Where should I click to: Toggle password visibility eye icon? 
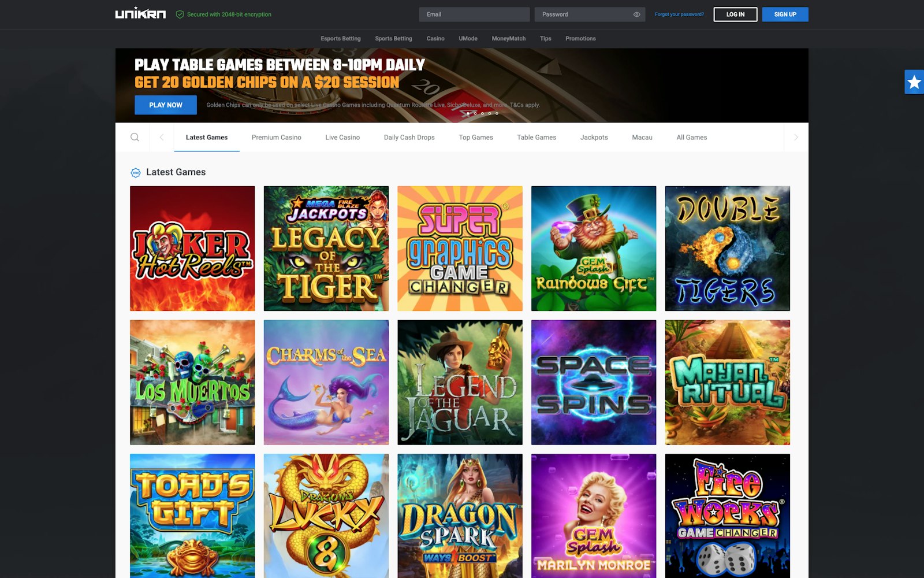pos(636,14)
